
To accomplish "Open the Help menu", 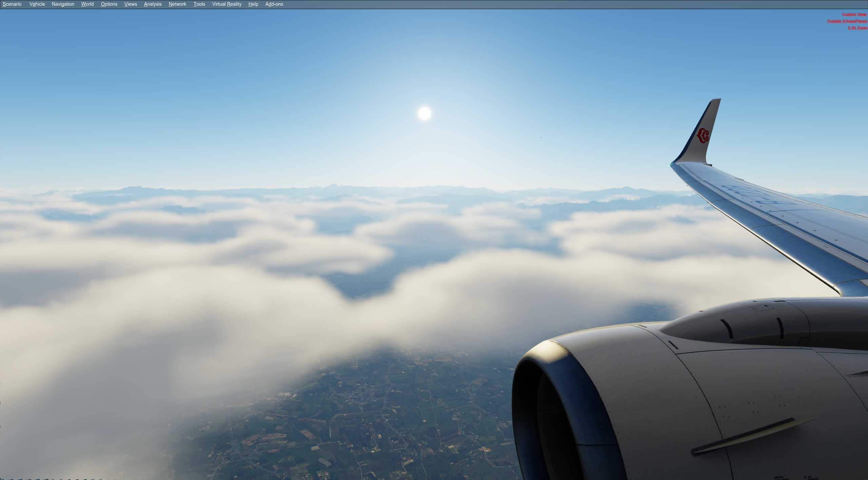I will pos(253,4).
